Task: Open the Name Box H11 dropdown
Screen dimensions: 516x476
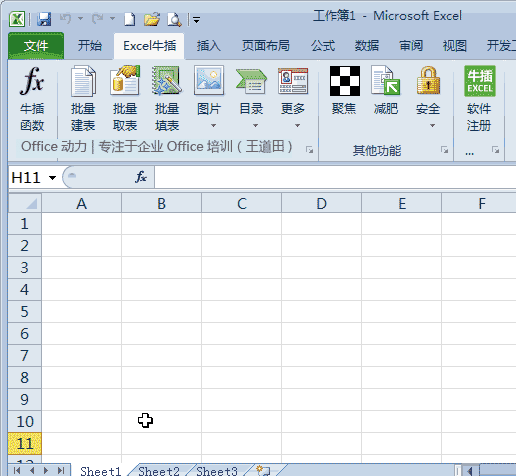Action: [x=52, y=177]
